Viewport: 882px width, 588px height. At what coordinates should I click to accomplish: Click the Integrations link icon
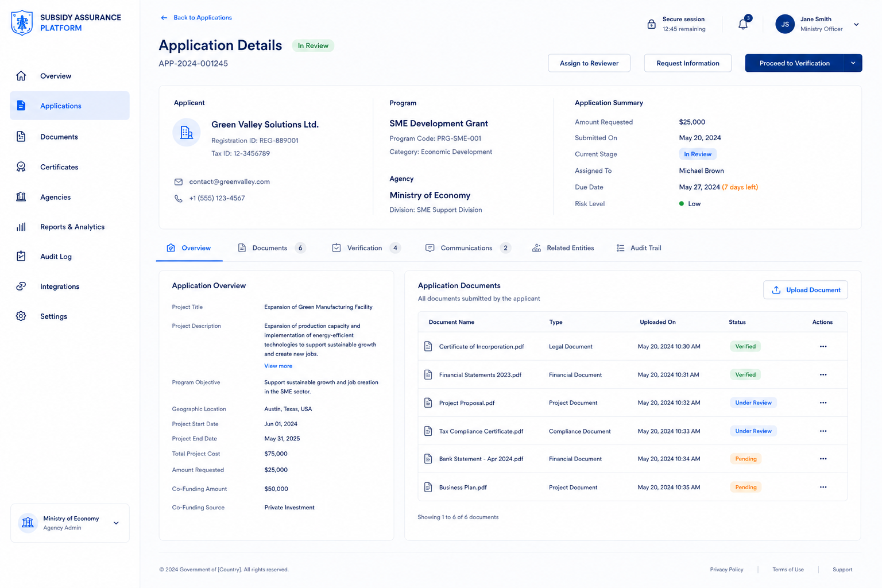point(21,287)
